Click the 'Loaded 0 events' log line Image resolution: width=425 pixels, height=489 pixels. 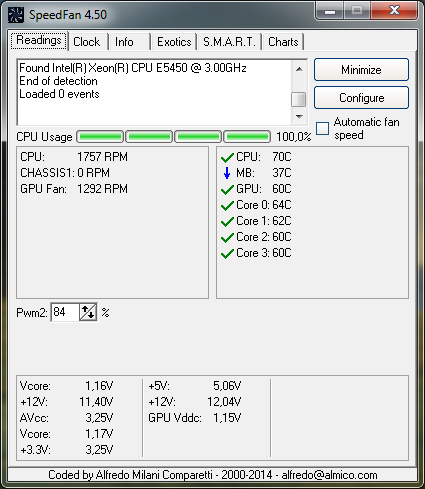[x=59, y=94]
